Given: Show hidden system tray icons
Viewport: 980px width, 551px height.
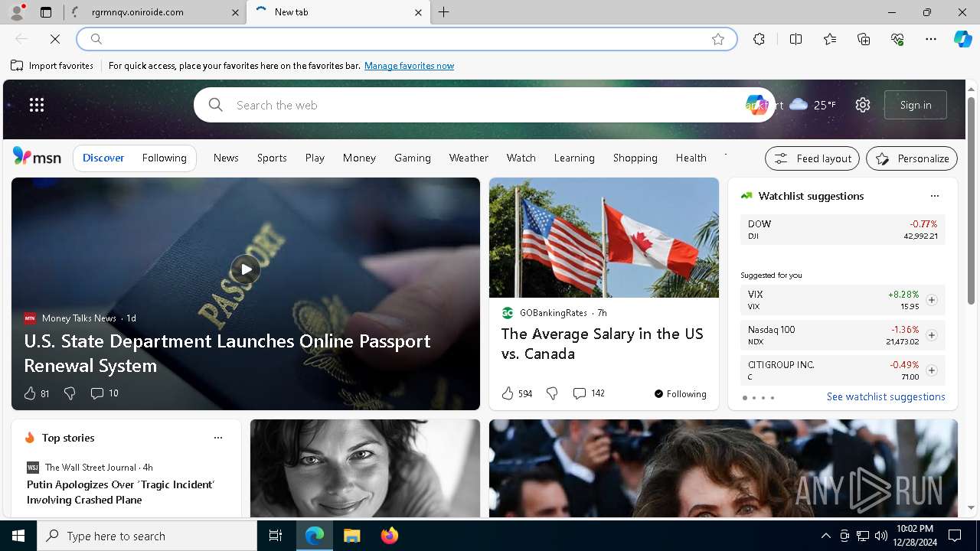Looking at the screenshot, I should (825, 536).
